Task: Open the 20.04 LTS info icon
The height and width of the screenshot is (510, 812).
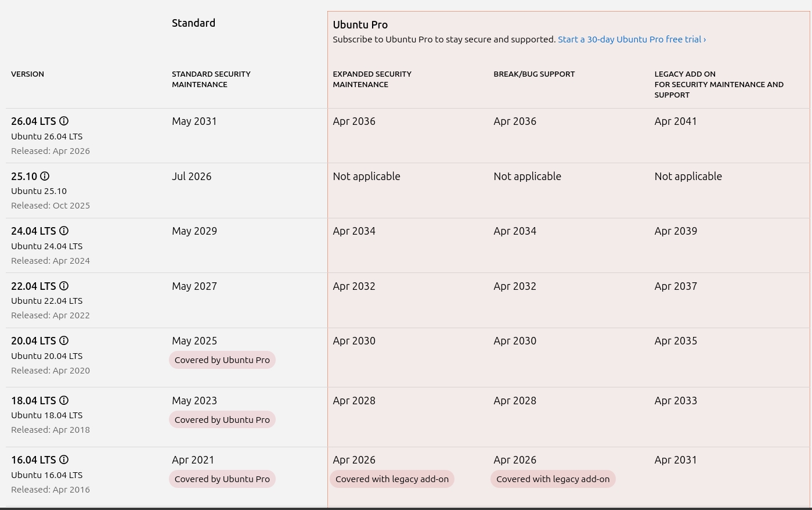Action: tap(64, 340)
